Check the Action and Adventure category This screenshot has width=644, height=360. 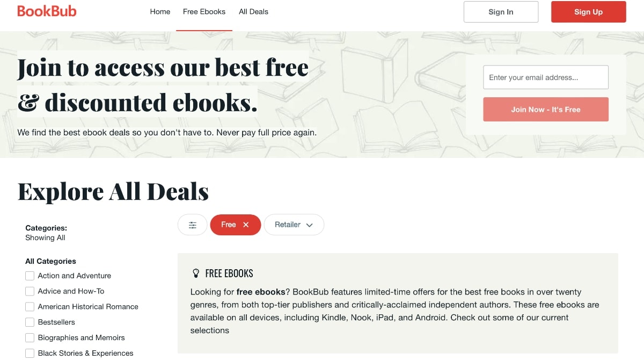(30, 276)
